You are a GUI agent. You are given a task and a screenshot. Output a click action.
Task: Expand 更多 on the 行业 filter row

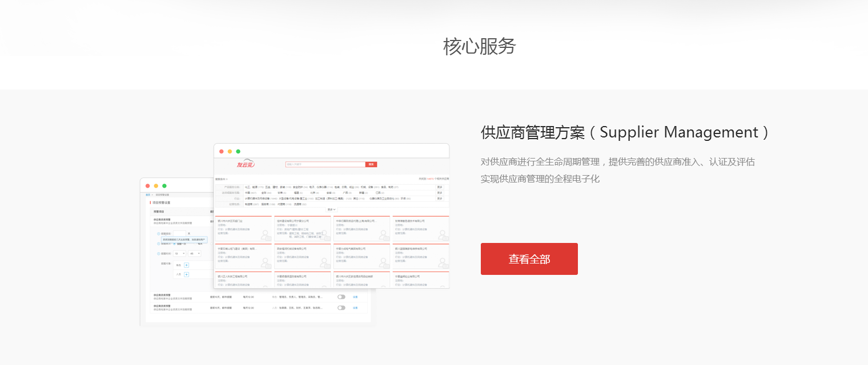[440, 198]
